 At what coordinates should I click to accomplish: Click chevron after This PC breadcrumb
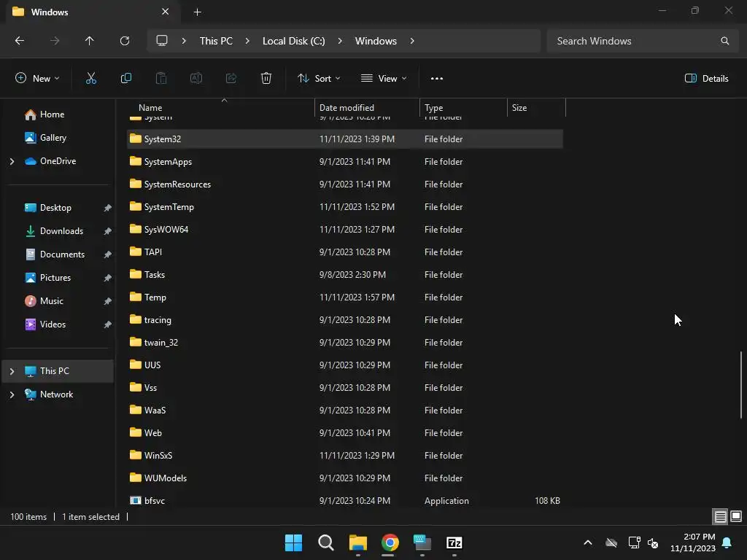tap(247, 41)
